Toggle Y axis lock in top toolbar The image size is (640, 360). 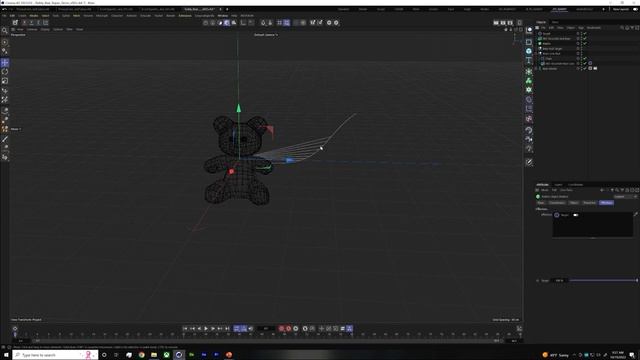coord(31,23)
